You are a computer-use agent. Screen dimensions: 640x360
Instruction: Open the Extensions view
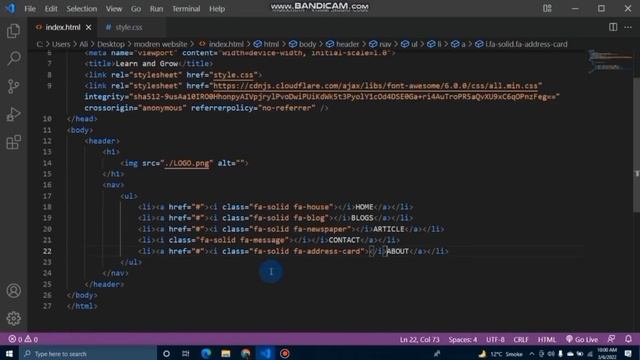(x=13, y=142)
